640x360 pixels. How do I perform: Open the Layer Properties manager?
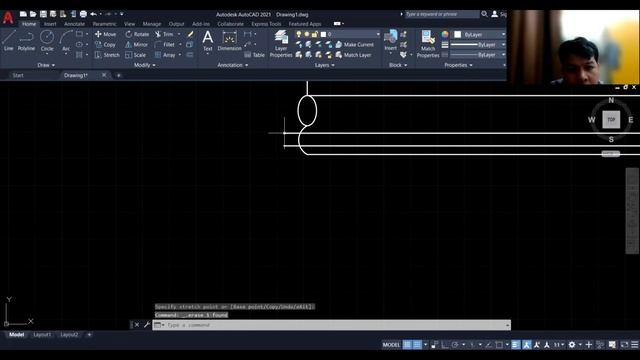pyautogui.click(x=281, y=44)
